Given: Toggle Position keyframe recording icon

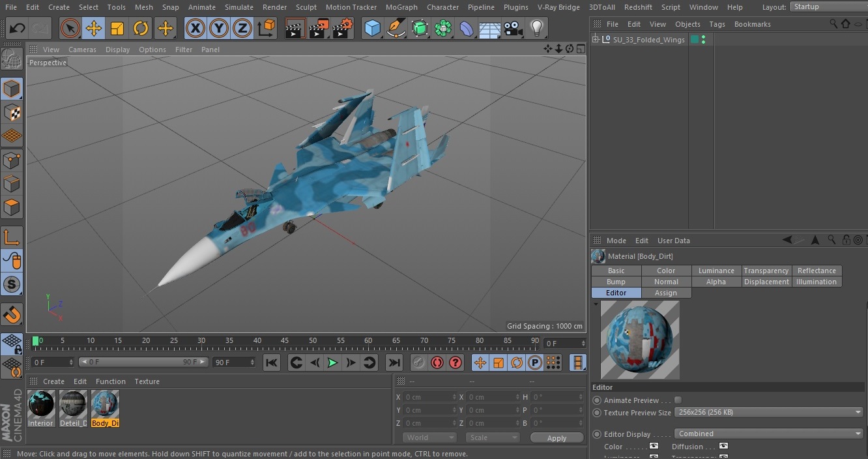Looking at the screenshot, I should [x=480, y=363].
